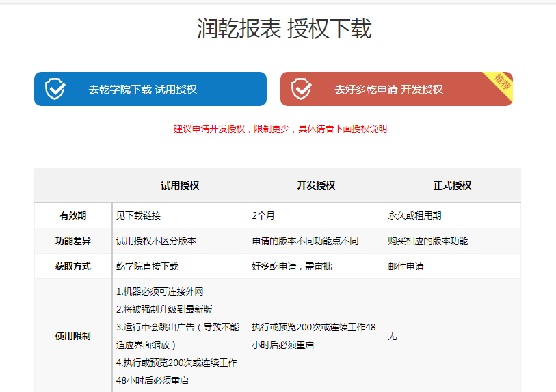Image resolution: width=556 pixels, height=392 pixels.
Task: Click the 功能差异 row header
Action: (x=73, y=241)
